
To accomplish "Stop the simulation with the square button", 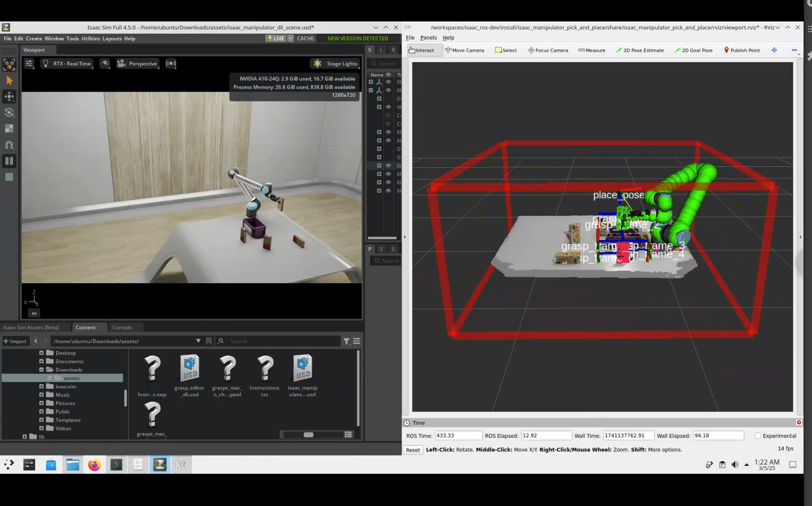I will pyautogui.click(x=9, y=177).
